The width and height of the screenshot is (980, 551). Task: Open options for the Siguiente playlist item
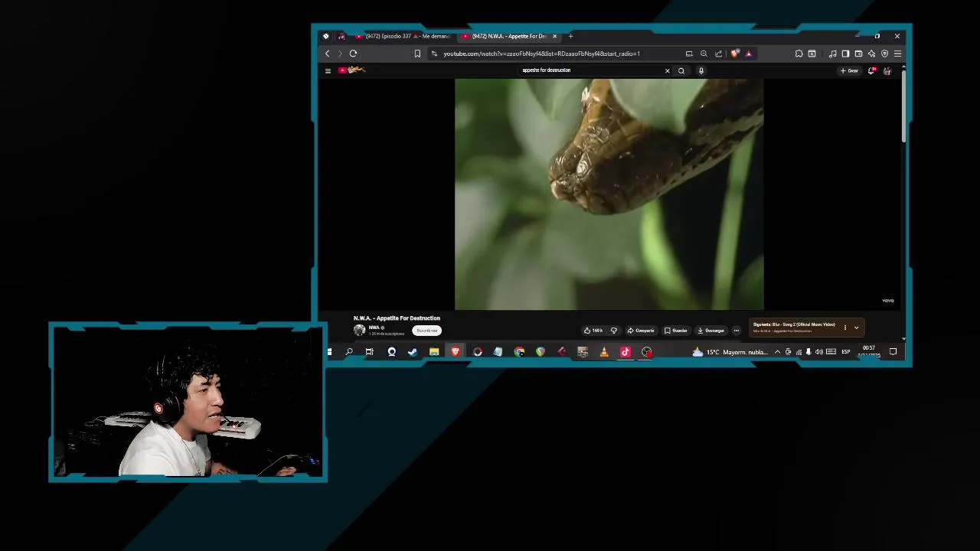[x=845, y=328]
